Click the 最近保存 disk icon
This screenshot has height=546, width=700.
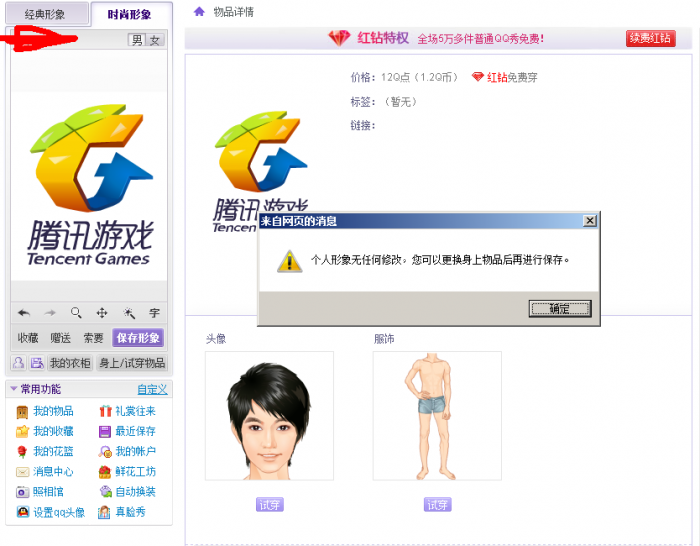tap(105, 431)
